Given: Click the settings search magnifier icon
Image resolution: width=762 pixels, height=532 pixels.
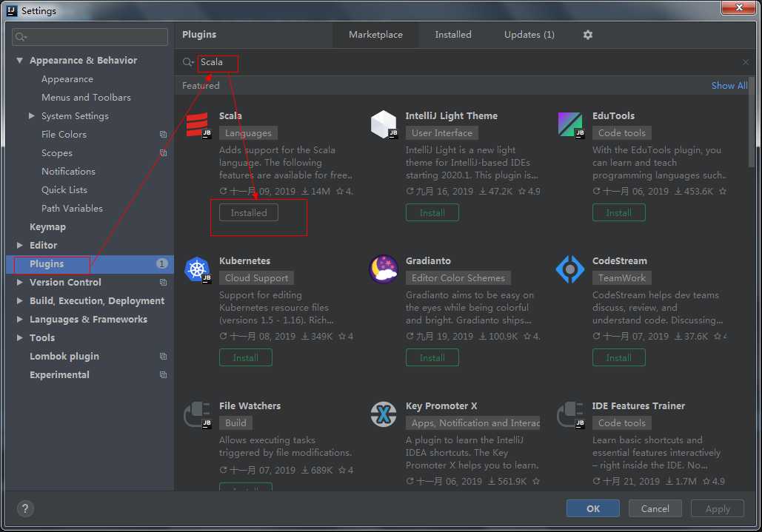Looking at the screenshot, I should (x=20, y=36).
